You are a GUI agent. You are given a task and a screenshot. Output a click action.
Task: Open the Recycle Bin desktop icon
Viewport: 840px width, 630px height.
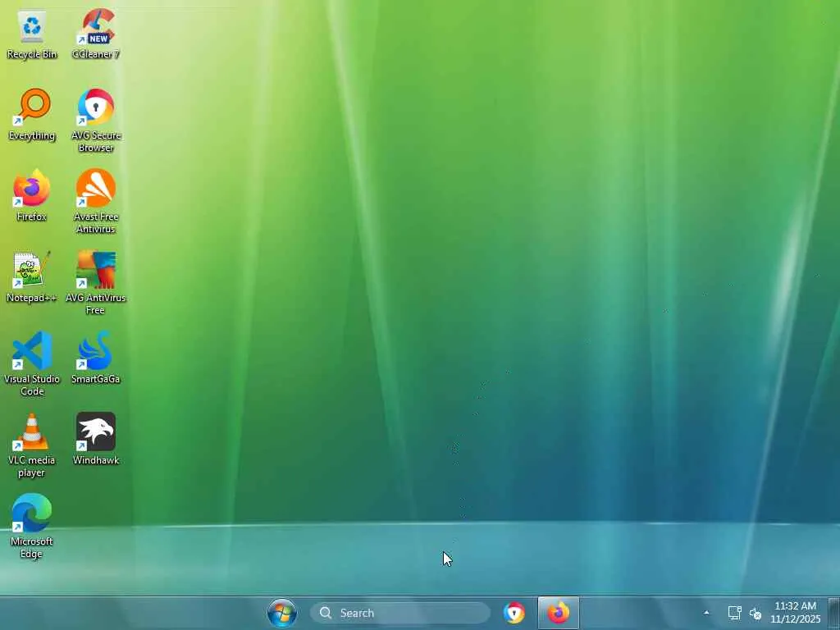pos(32,34)
